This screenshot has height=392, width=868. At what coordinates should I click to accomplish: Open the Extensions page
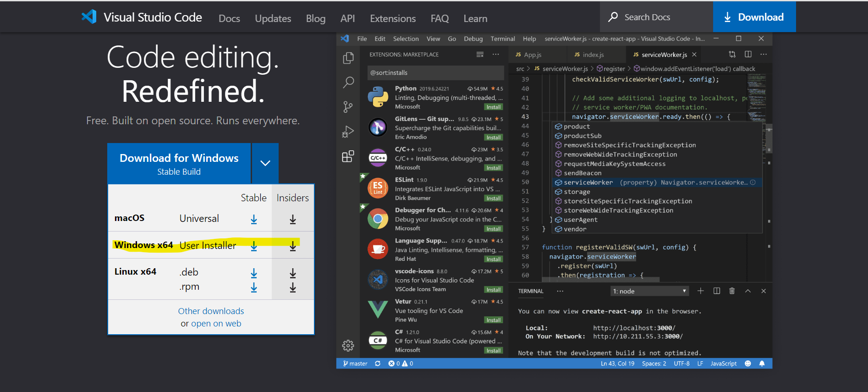393,18
